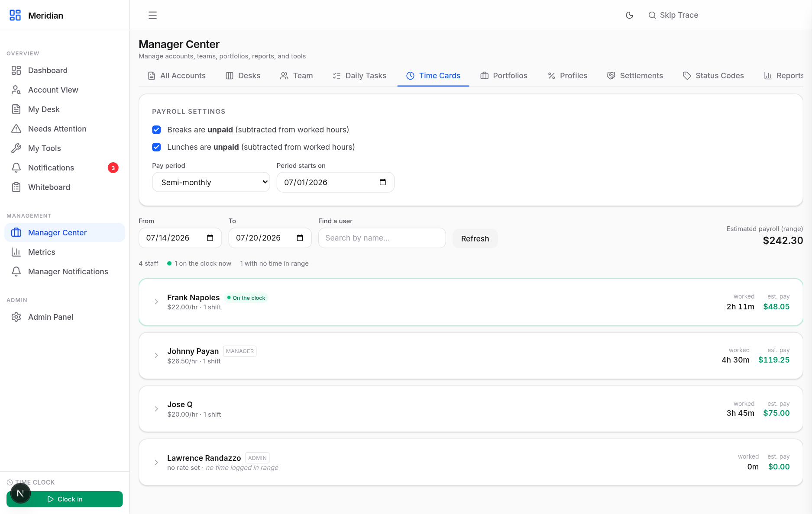Click the Period starts on date field
The height and width of the screenshot is (514, 812).
click(335, 182)
